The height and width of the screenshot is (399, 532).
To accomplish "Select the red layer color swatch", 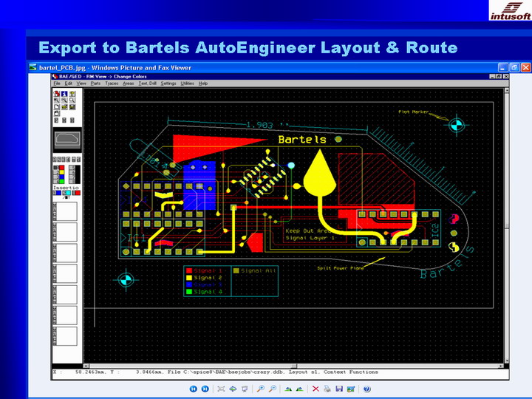I will [x=62, y=168].
